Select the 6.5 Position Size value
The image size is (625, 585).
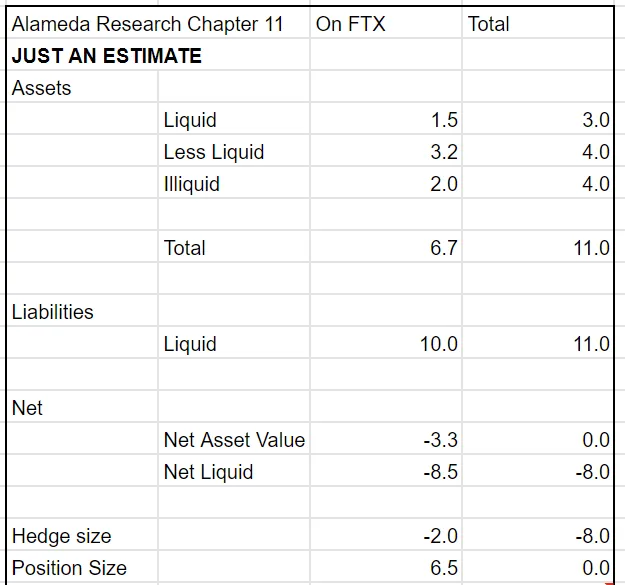pyautogui.click(x=444, y=568)
